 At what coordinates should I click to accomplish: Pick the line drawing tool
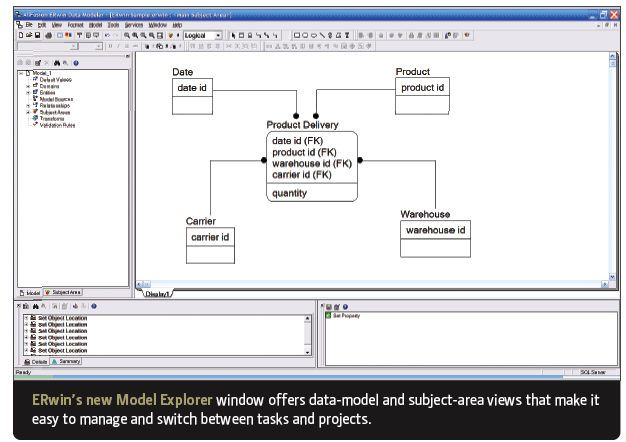click(322, 35)
